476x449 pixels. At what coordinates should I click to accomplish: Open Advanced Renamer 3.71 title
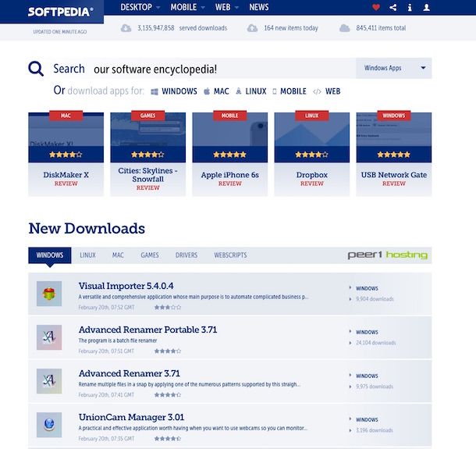click(x=130, y=373)
